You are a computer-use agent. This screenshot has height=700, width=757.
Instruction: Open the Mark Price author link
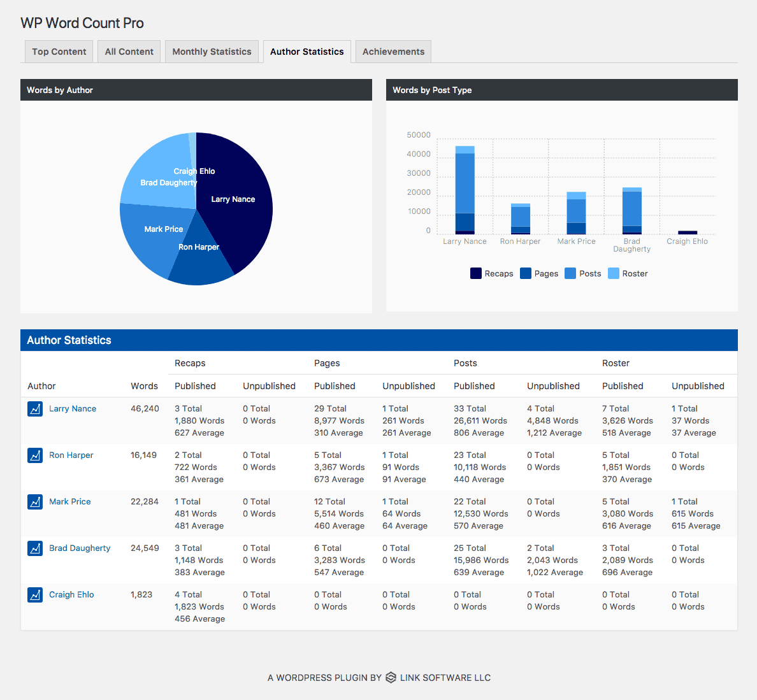tap(70, 502)
